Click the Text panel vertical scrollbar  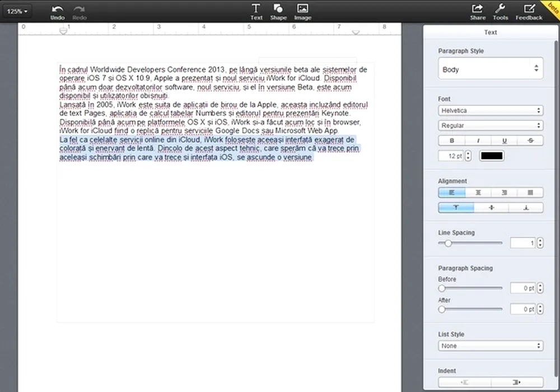tap(556, 208)
